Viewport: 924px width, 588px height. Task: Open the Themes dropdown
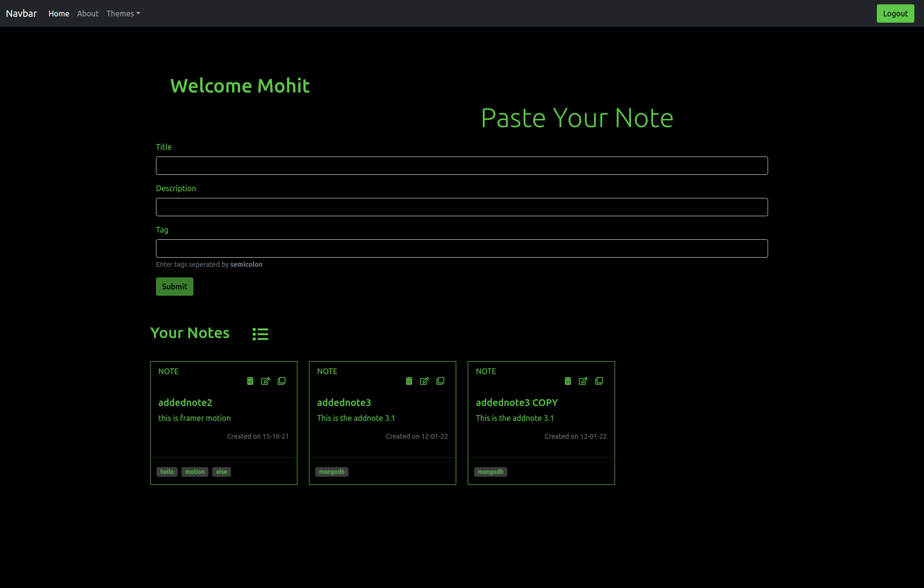tap(123, 13)
